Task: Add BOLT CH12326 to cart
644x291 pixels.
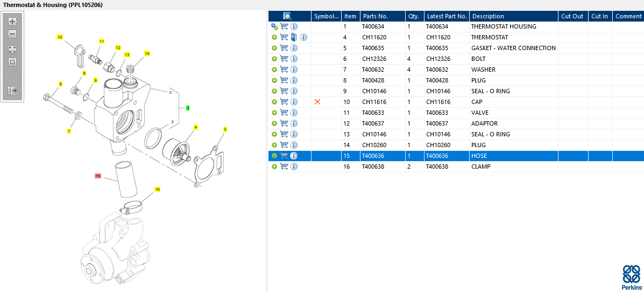Action: [x=284, y=59]
